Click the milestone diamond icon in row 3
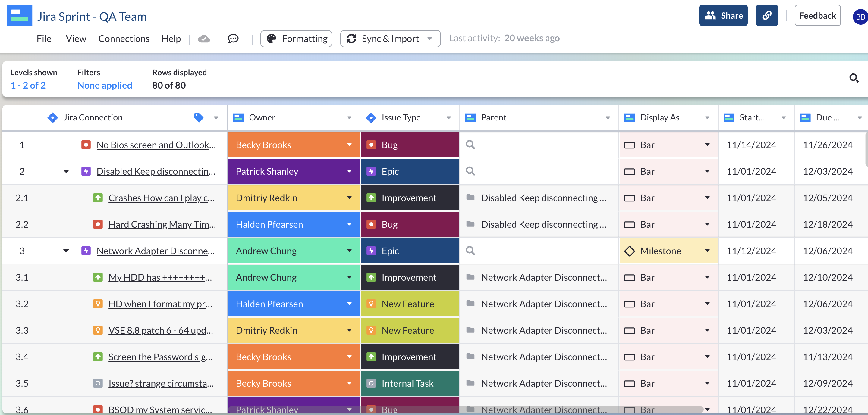 pyautogui.click(x=629, y=251)
